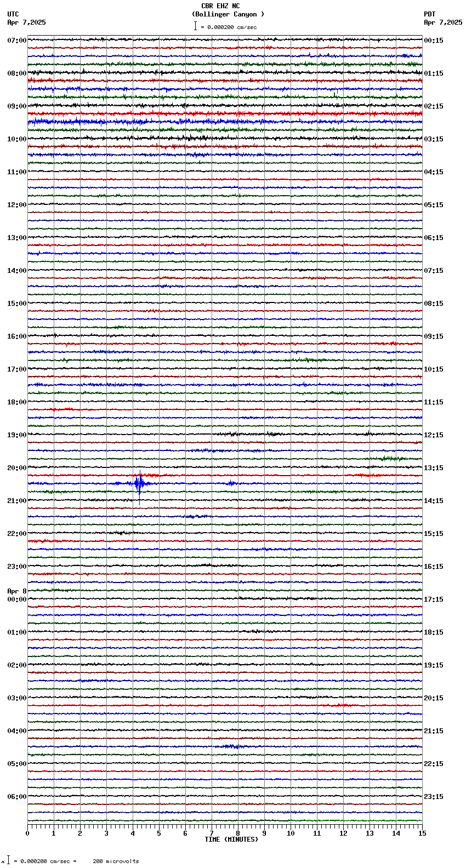Click the '23:00' UTC time label
This screenshot has width=466, height=868.
17,567
